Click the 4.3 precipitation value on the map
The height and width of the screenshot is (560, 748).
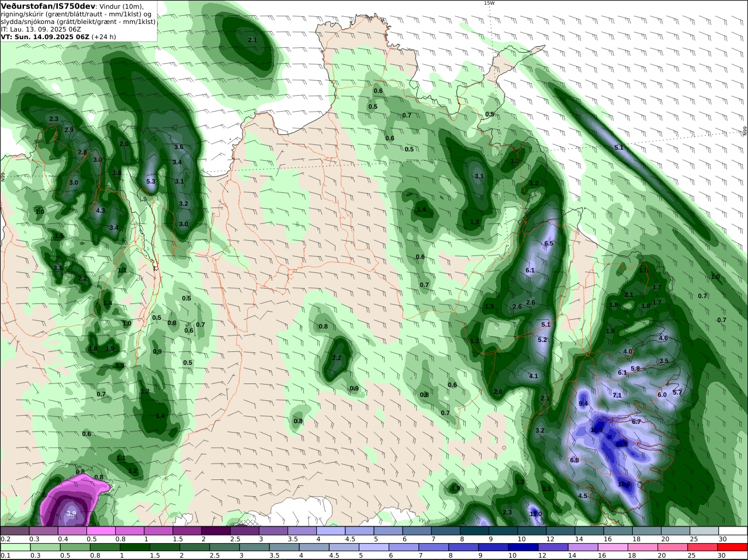tap(101, 210)
